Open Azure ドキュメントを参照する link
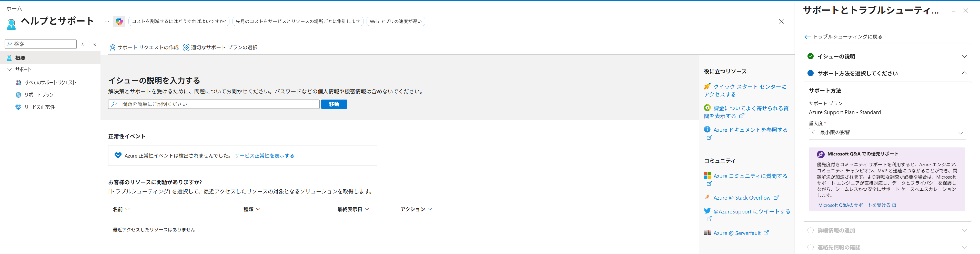980x254 pixels. [750, 130]
